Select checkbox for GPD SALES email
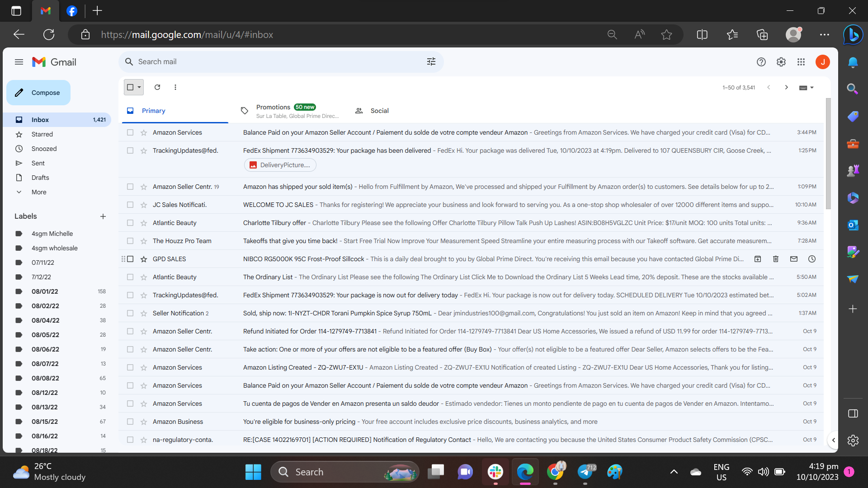This screenshot has height=488, width=868. tap(130, 259)
